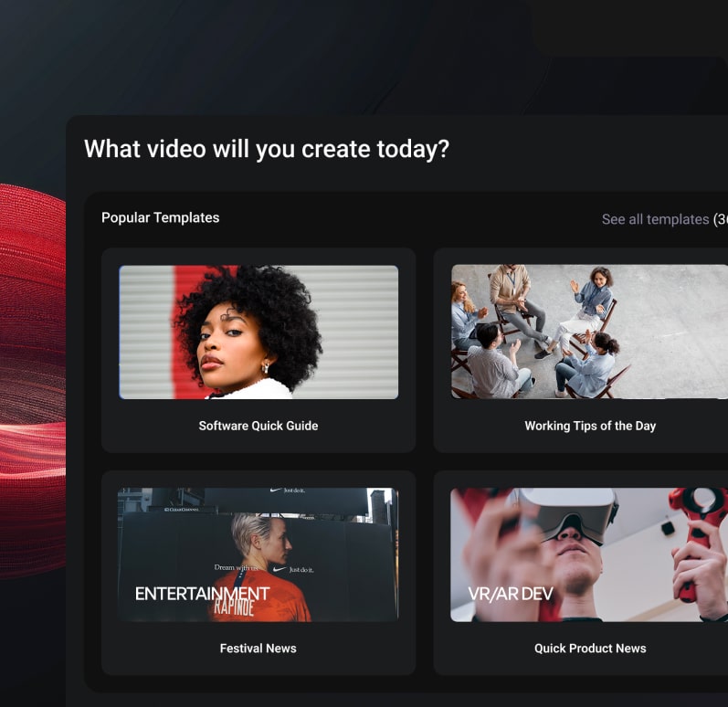The width and height of the screenshot is (728, 707).
Task: Click the 'What video will you create today?' heading
Action: [267, 149]
